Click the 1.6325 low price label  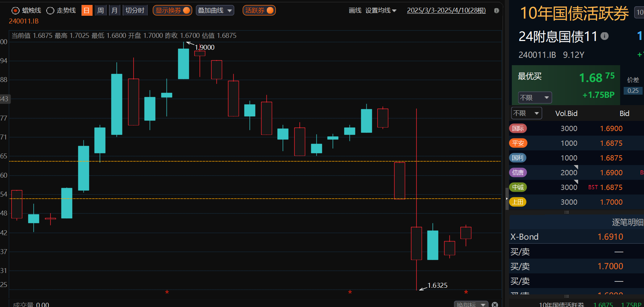pyautogui.click(x=438, y=285)
